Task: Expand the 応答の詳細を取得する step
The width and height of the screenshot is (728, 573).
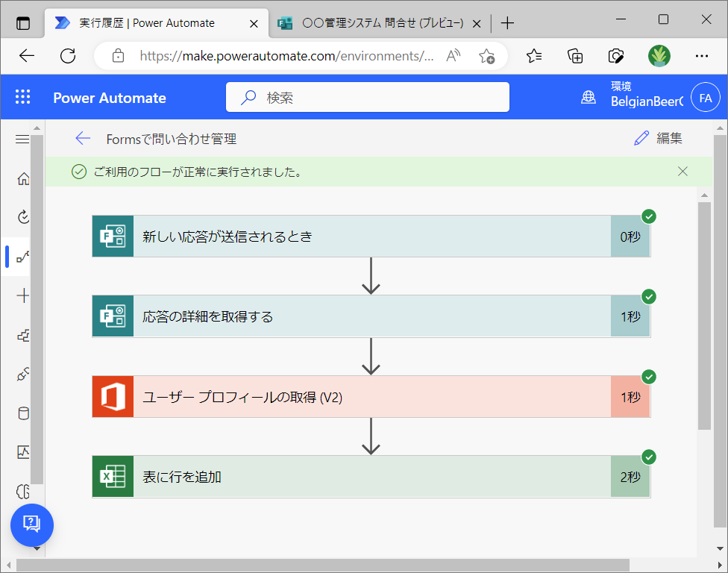Action: [x=371, y=316]
